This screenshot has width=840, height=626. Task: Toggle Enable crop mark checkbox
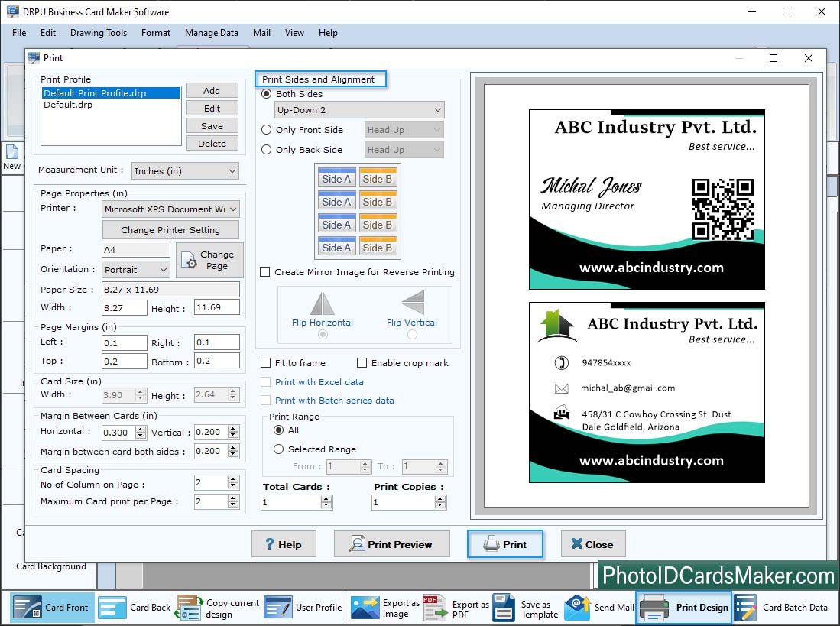coord(362,362)
